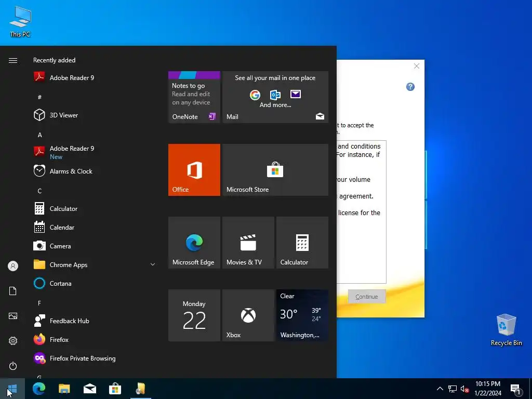Select the installer app on taskbar
The width and height of the screenshot is (532, 399).
click(x=140, y=389)
